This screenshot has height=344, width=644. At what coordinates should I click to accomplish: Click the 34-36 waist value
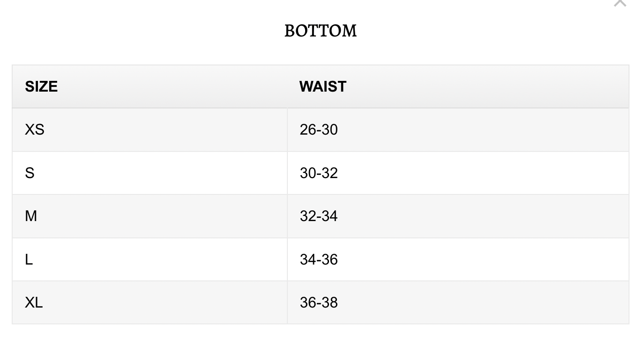[318, 259]
